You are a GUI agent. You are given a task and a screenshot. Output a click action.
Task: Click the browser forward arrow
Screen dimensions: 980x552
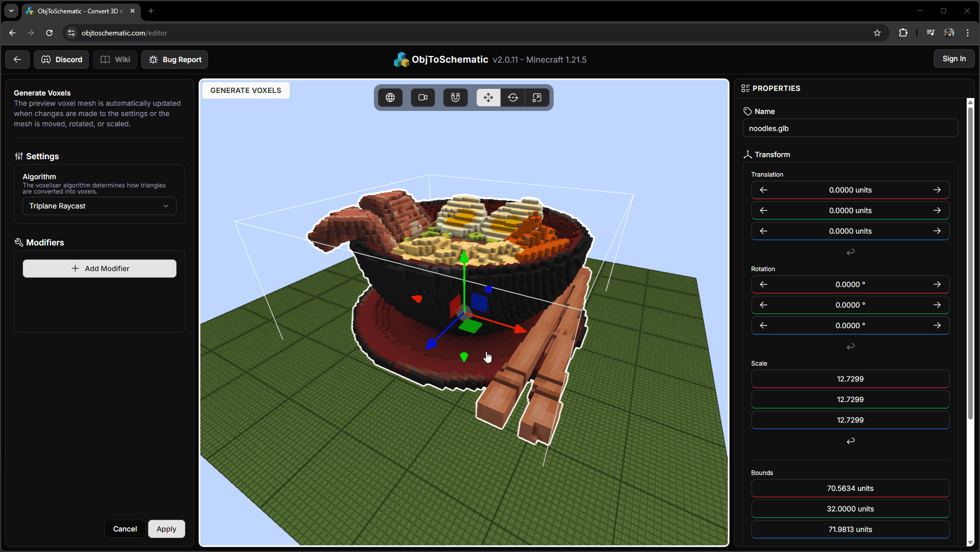(x=31, y=33)
